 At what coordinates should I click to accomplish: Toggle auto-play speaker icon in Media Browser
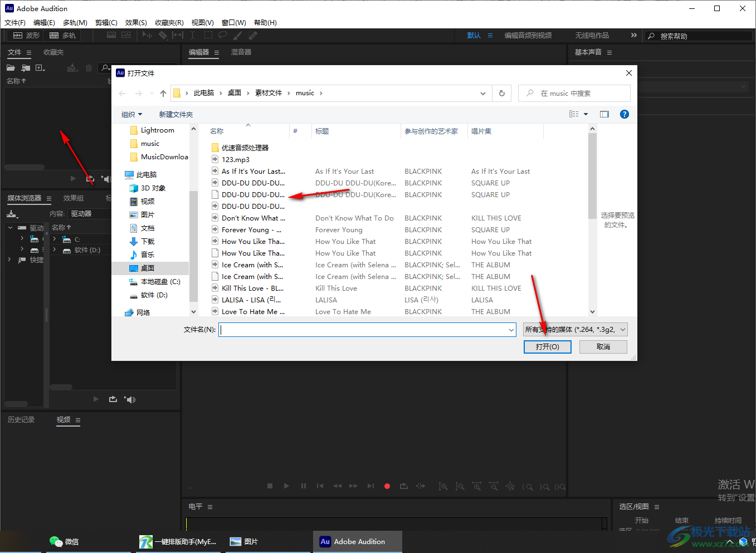tap(130, 399)
